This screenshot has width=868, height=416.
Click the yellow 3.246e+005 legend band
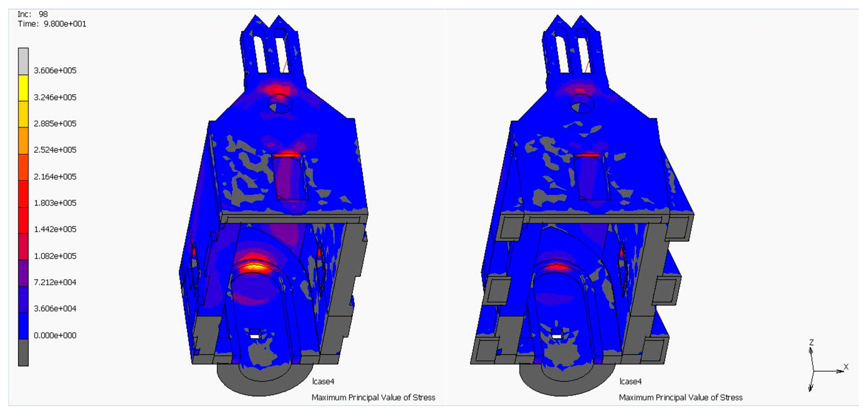pos(23,88)
